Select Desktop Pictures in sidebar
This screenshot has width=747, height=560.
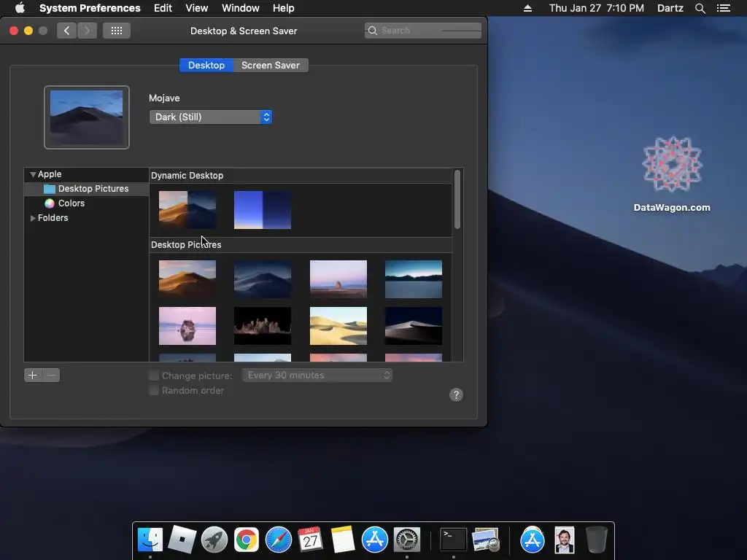[x=86, y=189]
